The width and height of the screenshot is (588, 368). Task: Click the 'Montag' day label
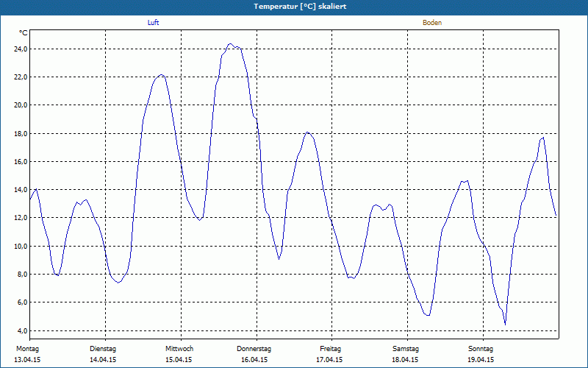[27, 349]
